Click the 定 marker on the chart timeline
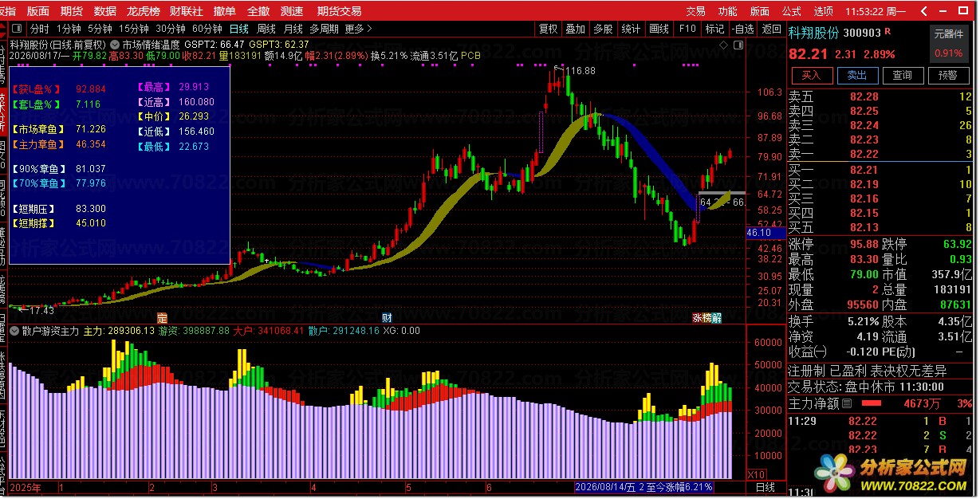 [162, 317]
